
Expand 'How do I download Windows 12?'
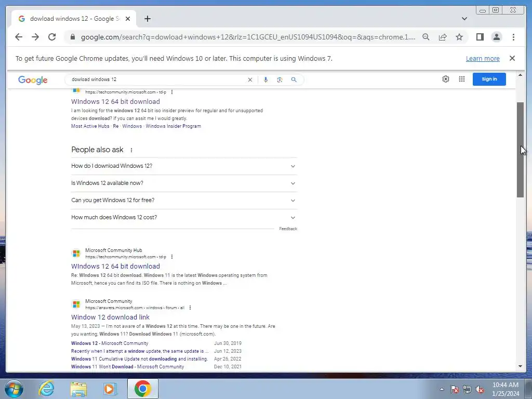pos(184,166)
